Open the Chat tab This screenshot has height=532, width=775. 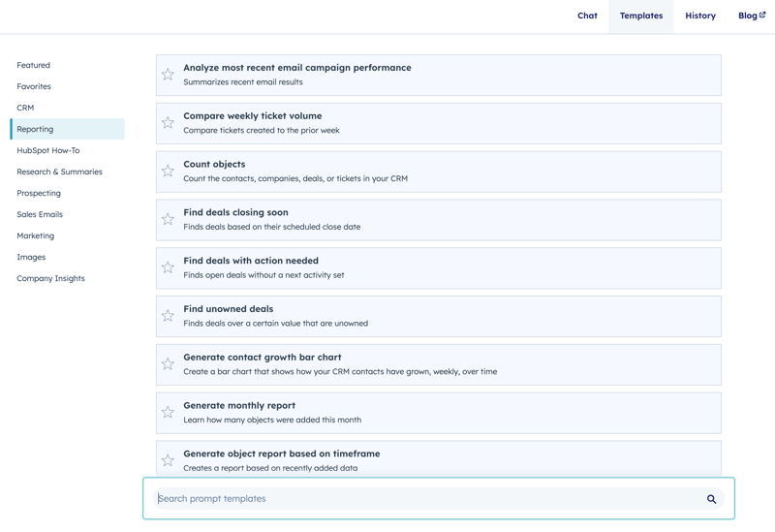[x=587, y=16]
